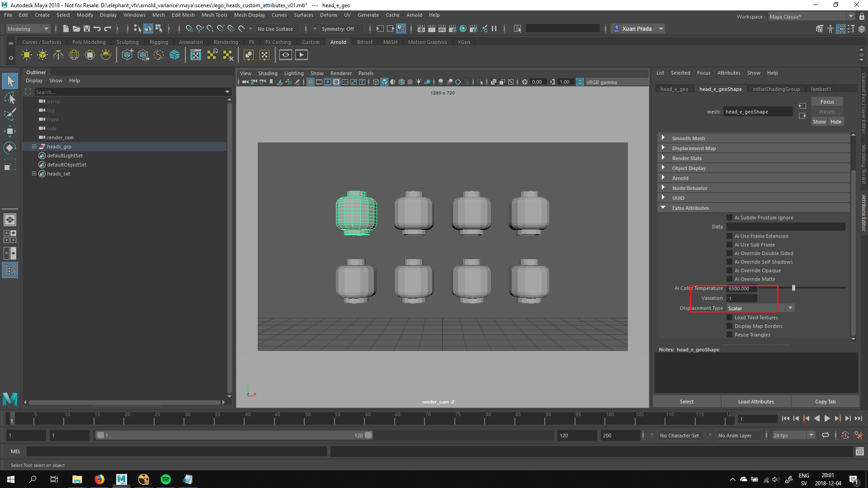Click the Arnold Render View eye icon

pyautogui.click(x=285, y=55)
